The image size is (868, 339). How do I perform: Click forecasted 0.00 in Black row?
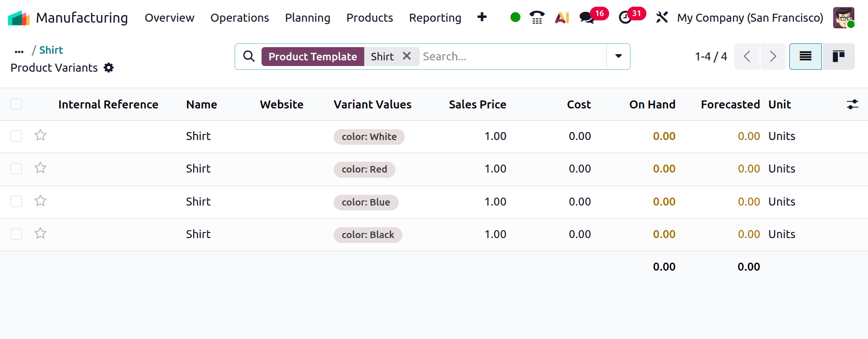click(x=749, y=234)
